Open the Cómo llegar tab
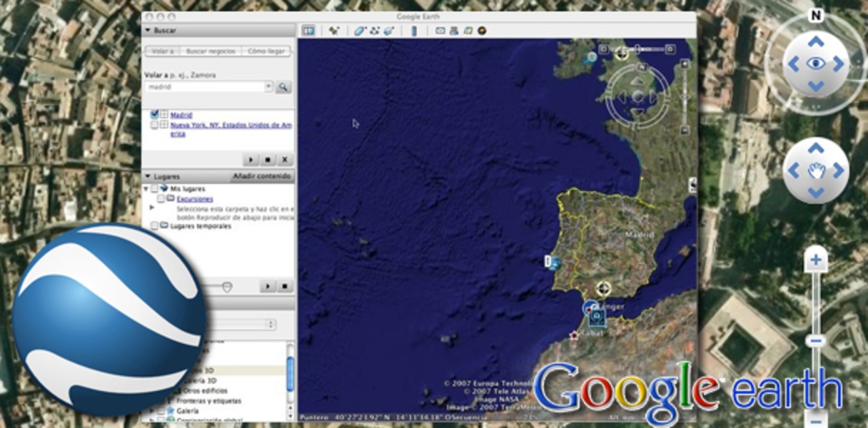 pos(266,51)
